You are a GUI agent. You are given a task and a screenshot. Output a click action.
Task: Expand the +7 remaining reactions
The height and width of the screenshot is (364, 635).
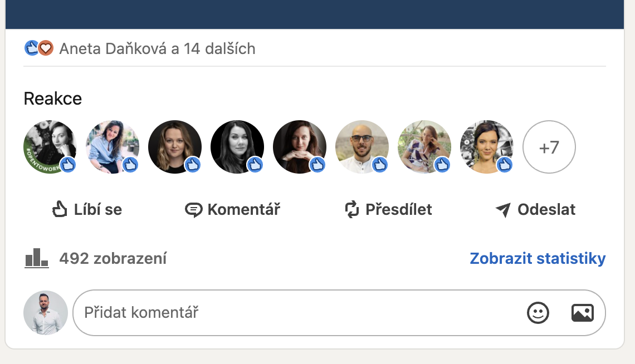[549, 147]
